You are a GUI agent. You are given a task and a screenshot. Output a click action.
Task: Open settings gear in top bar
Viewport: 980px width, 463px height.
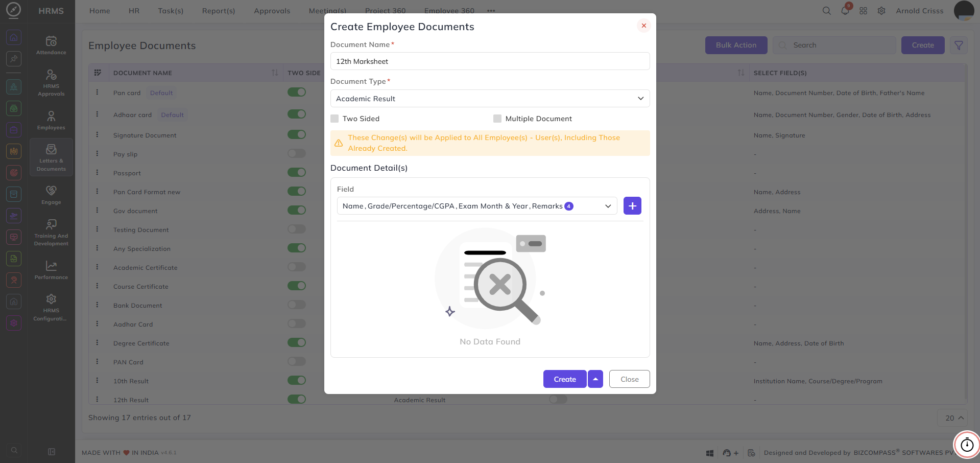(x=881, y=11)
